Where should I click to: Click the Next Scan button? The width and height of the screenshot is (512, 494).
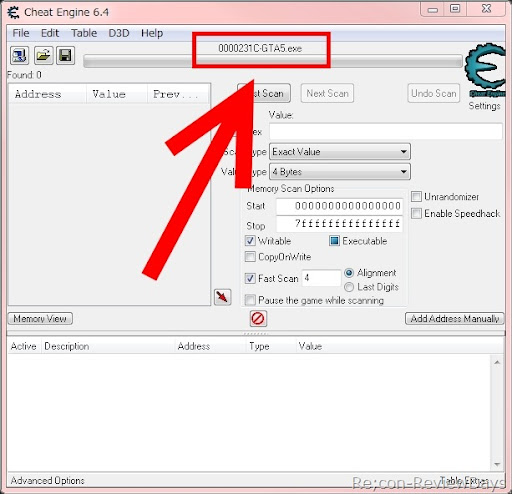pos(327,93)
